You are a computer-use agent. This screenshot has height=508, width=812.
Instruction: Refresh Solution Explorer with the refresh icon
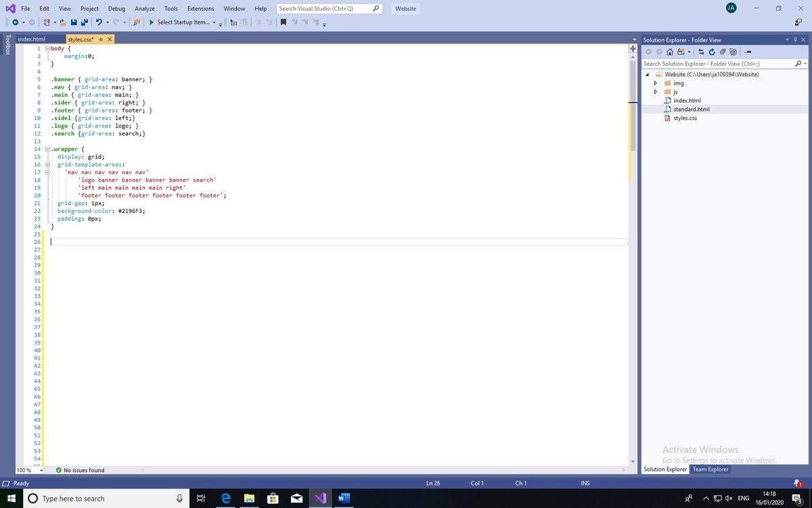712,52
